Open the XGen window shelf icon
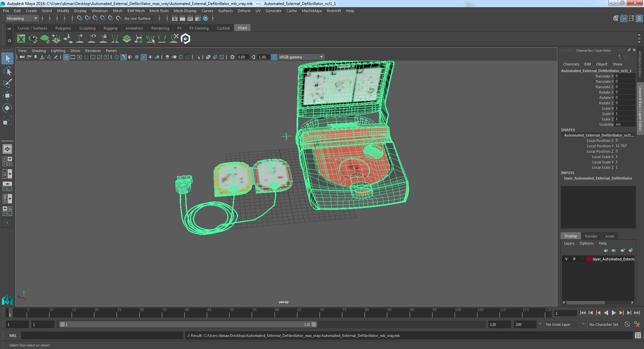644x349 pixels. click(x=21, y=39)
